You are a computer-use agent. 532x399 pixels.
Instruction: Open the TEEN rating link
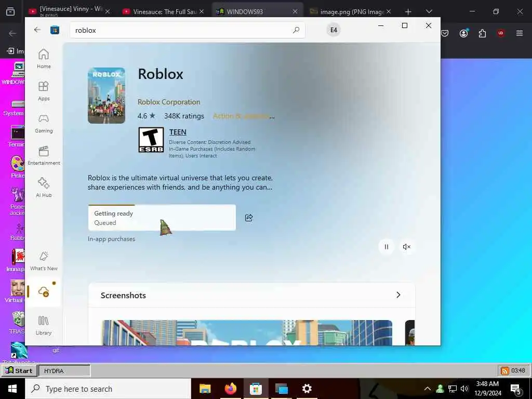point(178,132)
